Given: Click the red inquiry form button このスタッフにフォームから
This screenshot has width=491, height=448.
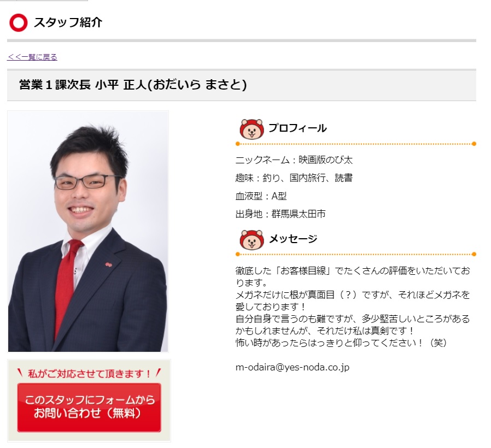Looking at the screenshot, I should [89, 408].
